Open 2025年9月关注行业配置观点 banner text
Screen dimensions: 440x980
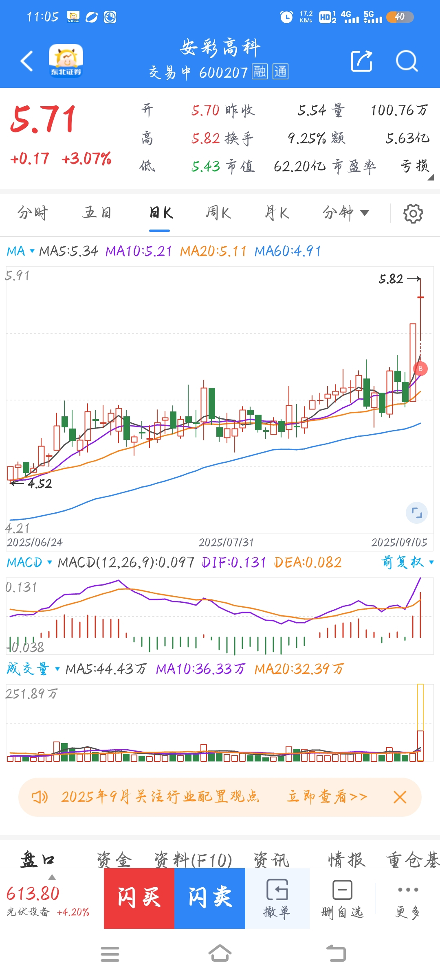(160, 796)
